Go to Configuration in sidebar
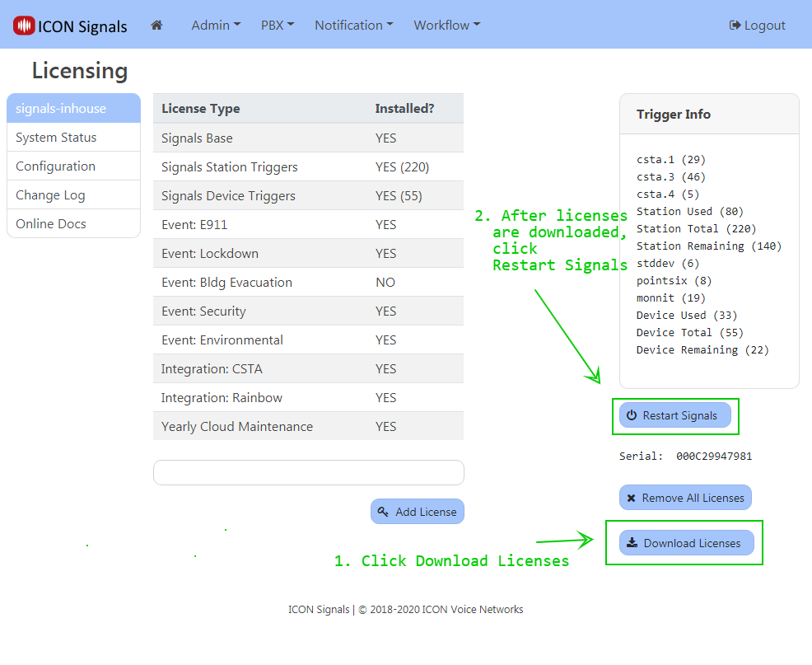This screenshot has height=665, width=812. tap(73, 166)
